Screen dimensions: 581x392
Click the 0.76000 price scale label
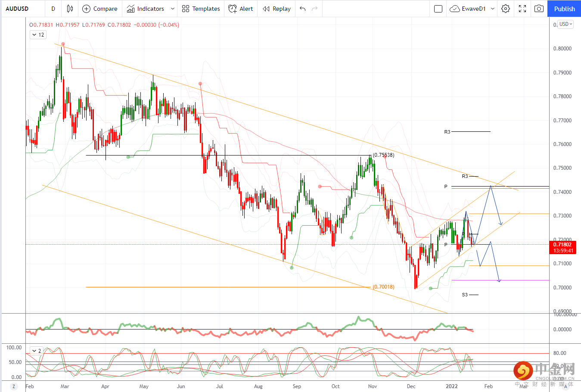coord(562,144)
